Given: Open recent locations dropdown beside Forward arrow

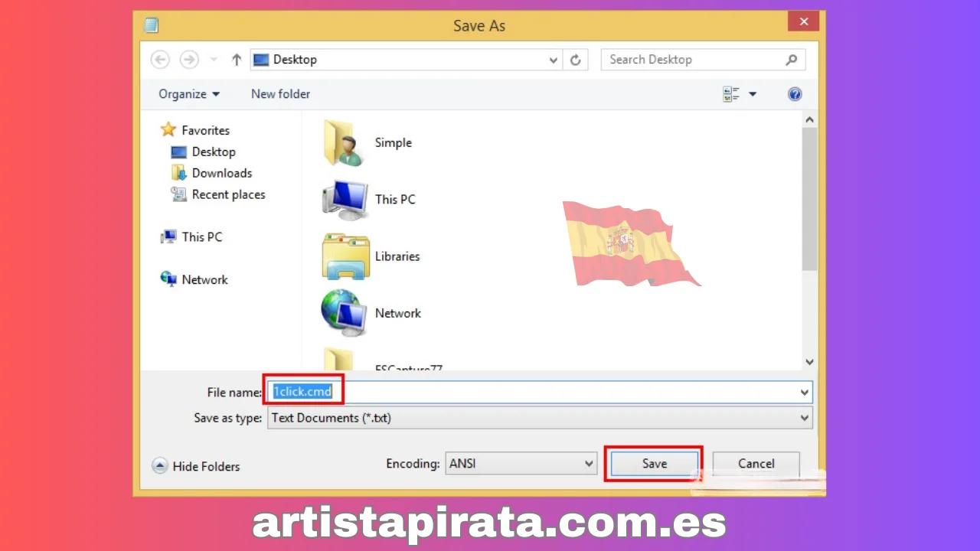Looking at the screenshot, I should point(214,60).
